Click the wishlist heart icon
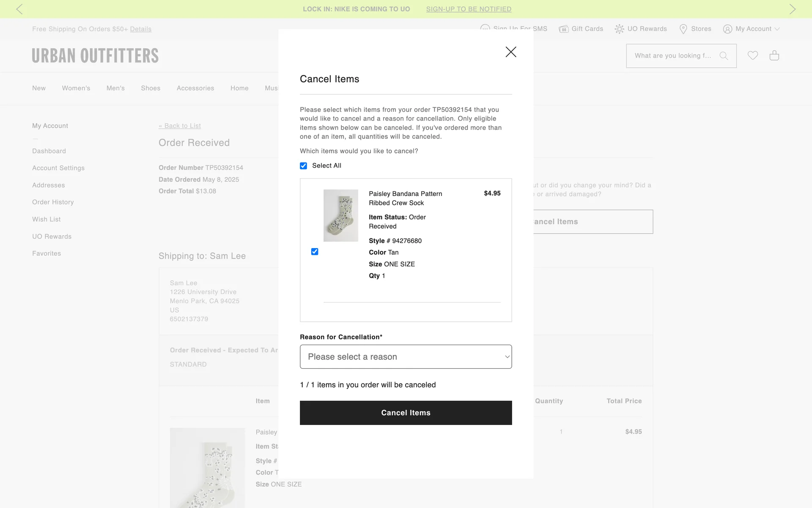812x508 pixels. (752, 55)
